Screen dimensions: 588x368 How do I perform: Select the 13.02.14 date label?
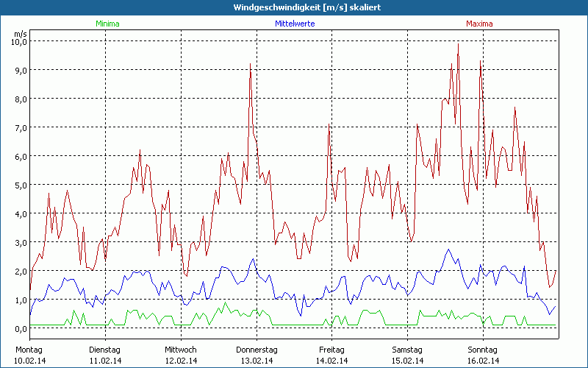click(x=257, y=361)
